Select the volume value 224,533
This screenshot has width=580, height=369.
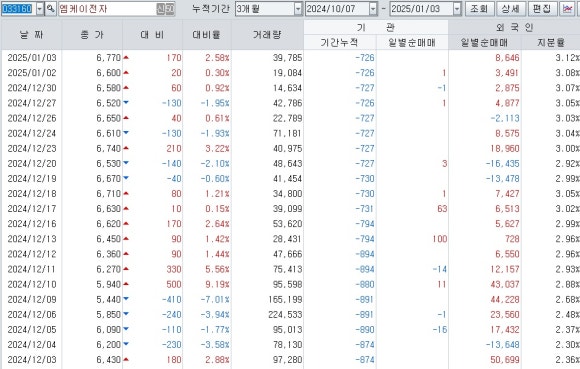tap(285, 315)
